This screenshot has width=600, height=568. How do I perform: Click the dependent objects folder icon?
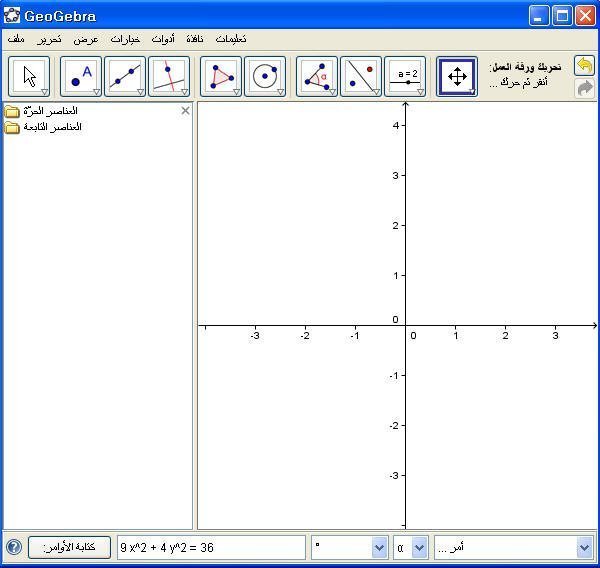(12, 127)
